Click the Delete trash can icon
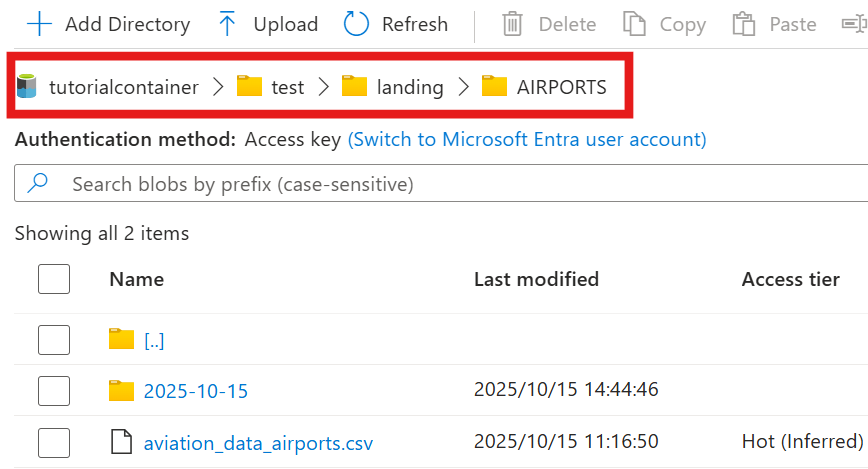Screen dimensions: 868x469 [513, 24]
